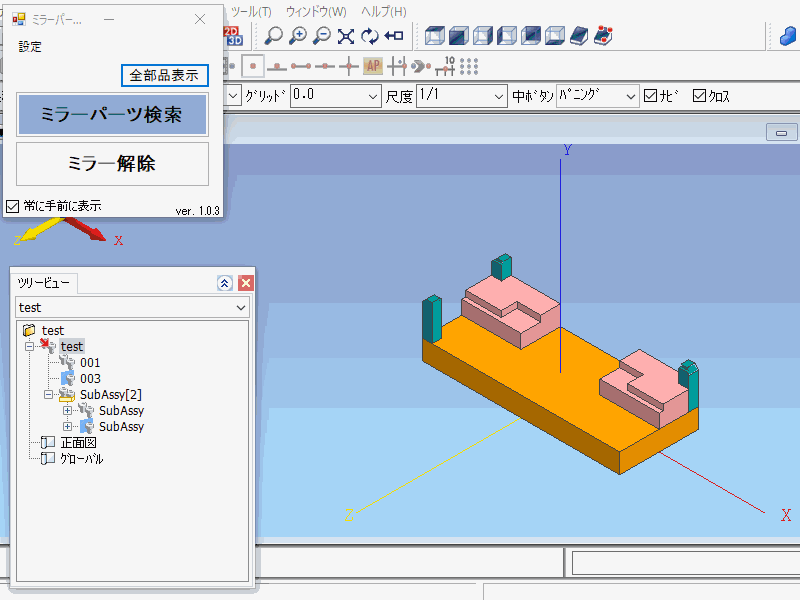Select the AP snap icon
This screenshot has width=800, height=600.
[x=373, y=67]
